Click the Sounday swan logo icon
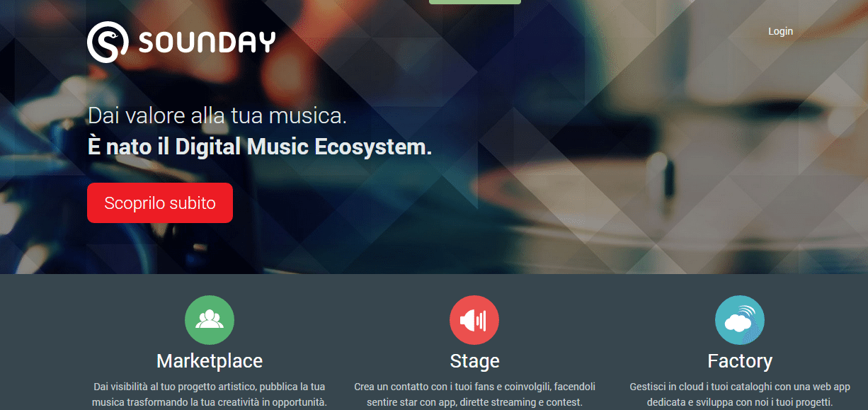 [108, 42]
